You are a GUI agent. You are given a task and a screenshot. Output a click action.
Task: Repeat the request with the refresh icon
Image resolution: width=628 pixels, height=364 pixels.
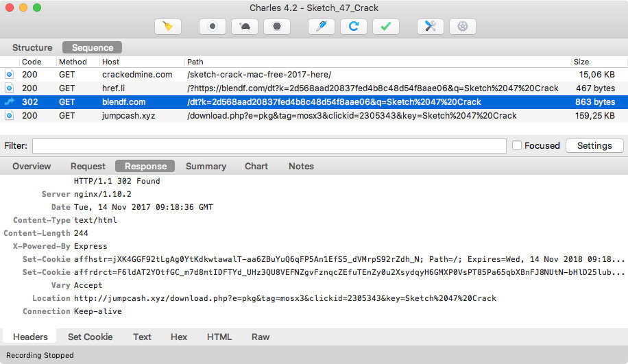point(354,27)
